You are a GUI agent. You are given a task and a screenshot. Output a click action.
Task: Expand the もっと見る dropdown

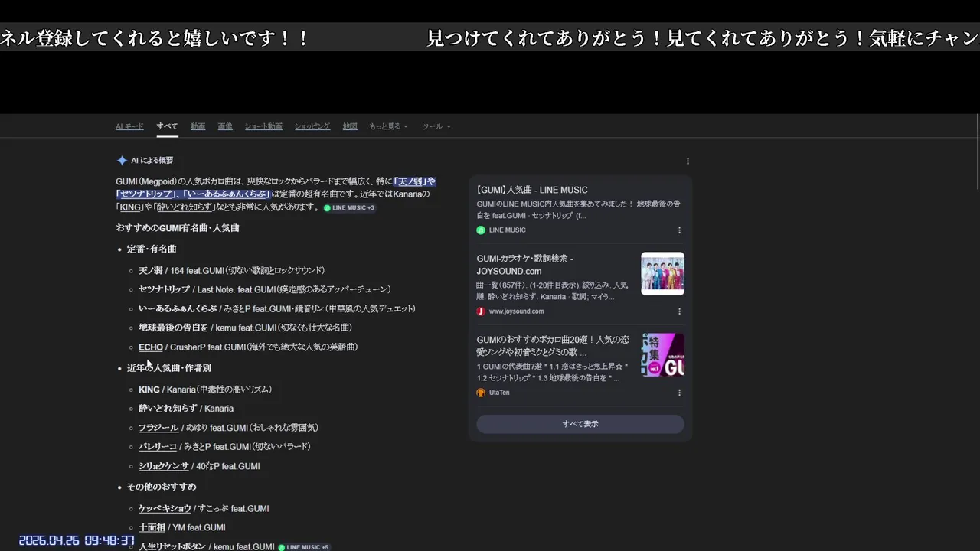pos(388,126)
